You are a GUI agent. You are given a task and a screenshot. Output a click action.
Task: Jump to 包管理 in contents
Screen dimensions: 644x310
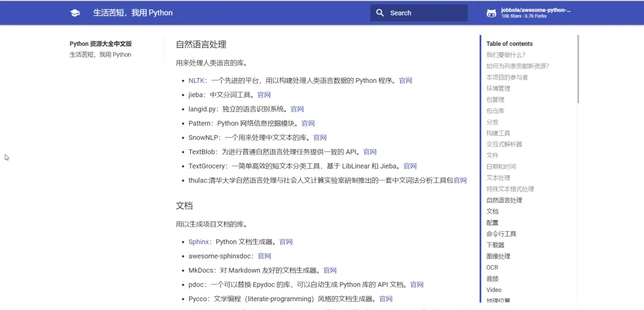(x=496, y=100)
